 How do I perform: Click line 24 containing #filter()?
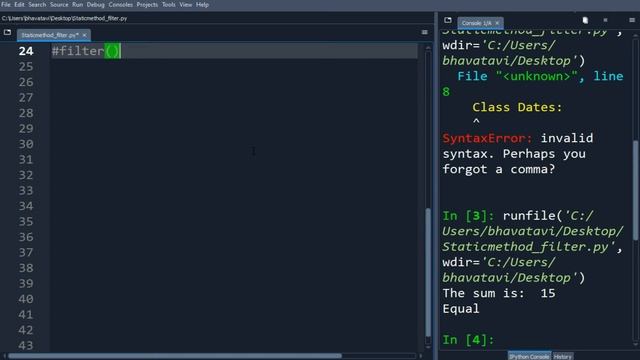234,51
